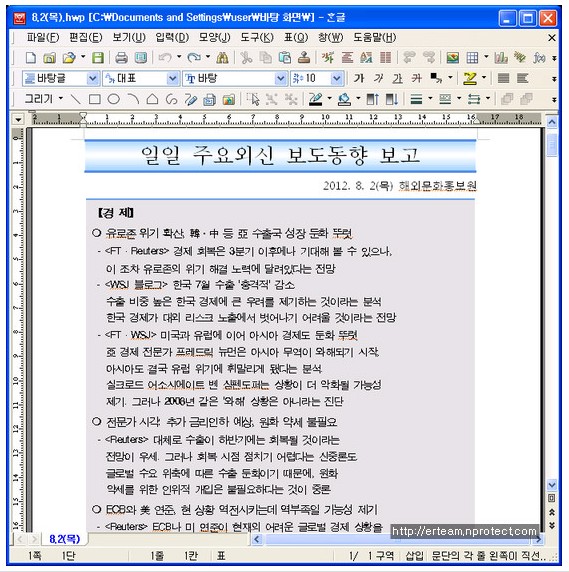Open the 그리기 drawing menu button
The width and height of the screenshot is (569, 572).
point(43,99)
